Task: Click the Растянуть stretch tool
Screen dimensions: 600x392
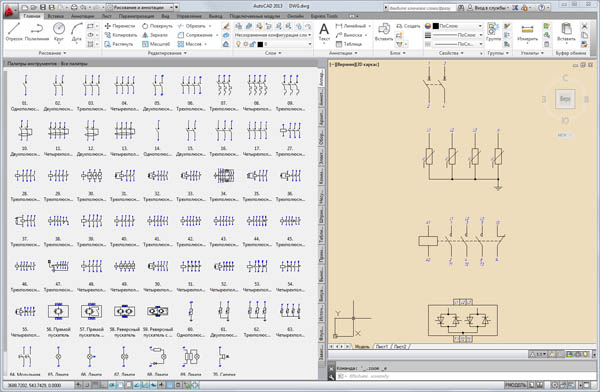Action: pos(119,44)
